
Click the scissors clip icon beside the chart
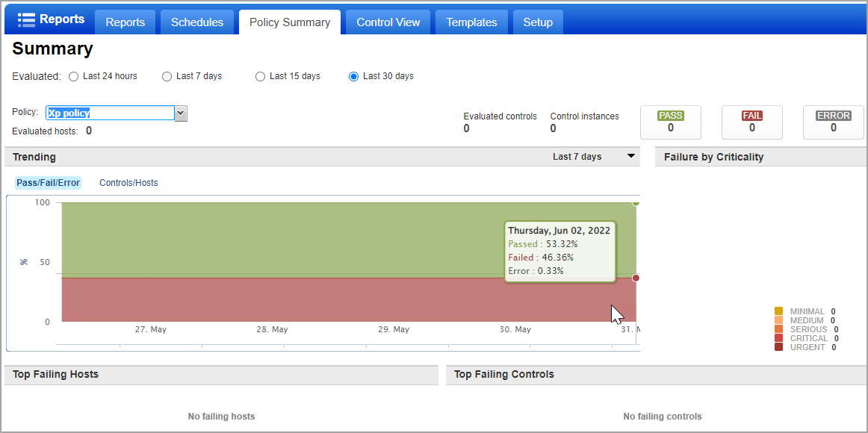point(23,261)
